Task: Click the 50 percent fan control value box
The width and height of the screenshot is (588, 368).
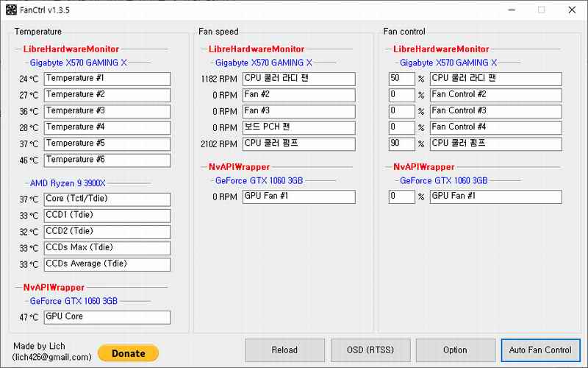Action: click(401, 79)
